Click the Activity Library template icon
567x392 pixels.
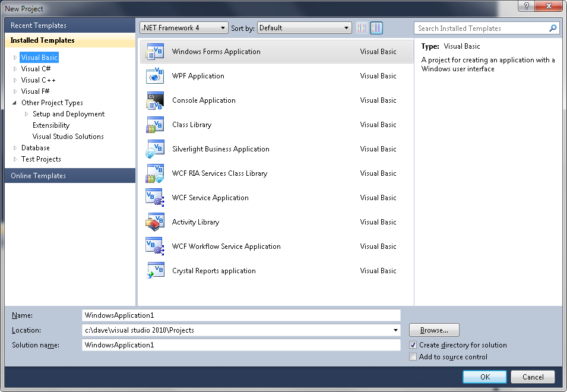pyautogui.click(x=154, y=222)
